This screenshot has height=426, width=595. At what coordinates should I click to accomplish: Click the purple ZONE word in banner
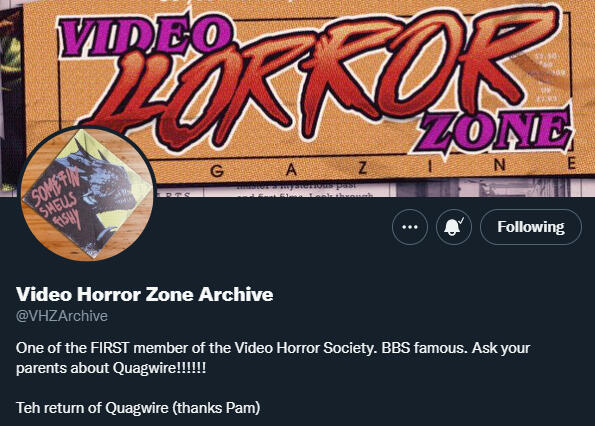click(493, 130)
